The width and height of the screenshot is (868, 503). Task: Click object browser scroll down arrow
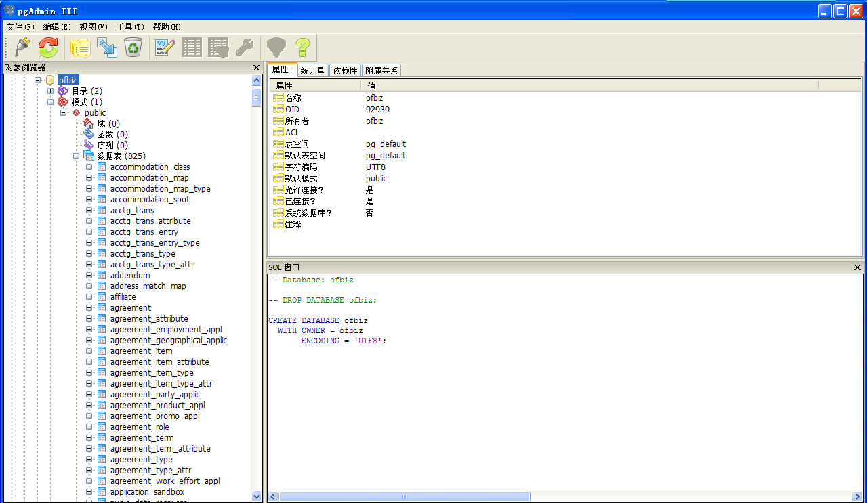coord(256,496)
